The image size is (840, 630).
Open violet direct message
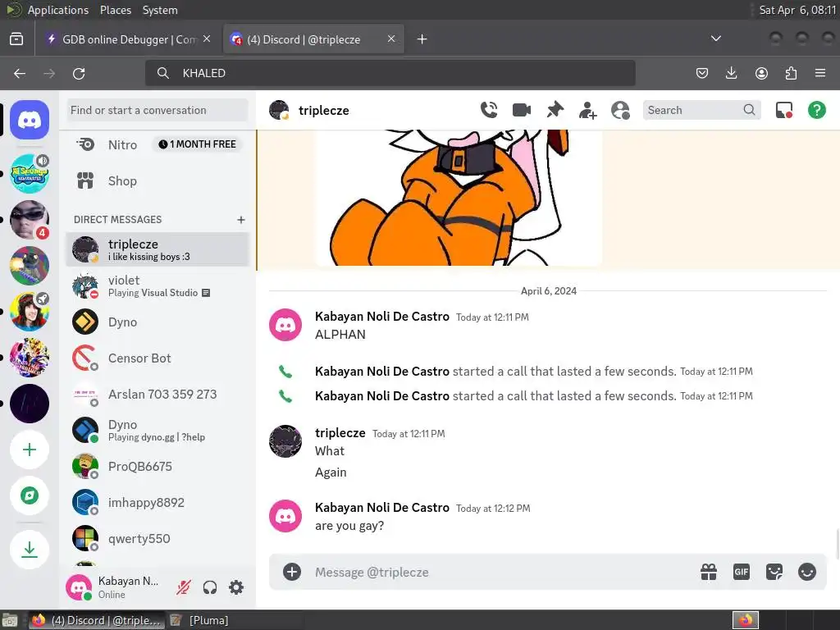157,286
